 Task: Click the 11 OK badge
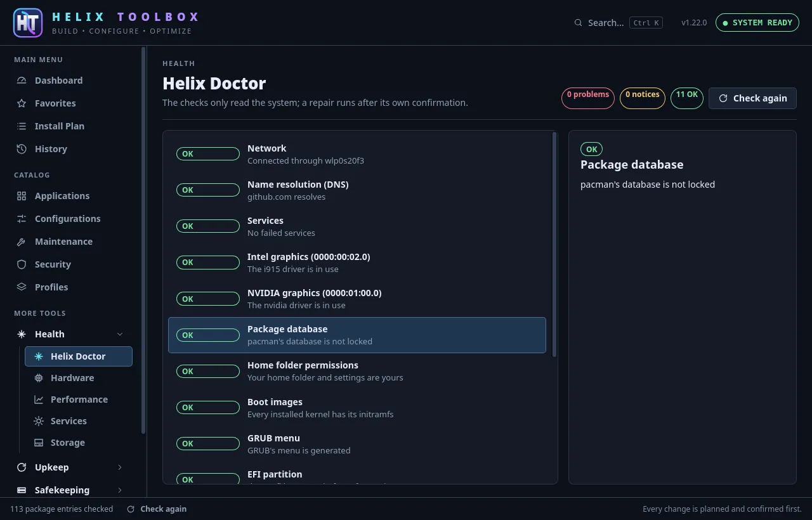[x=687, y=98]
